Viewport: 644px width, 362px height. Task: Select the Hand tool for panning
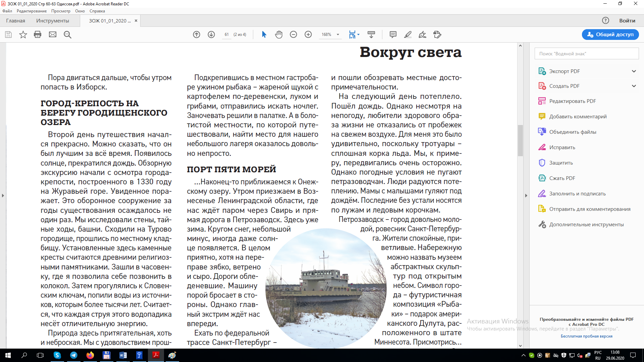click(x=279, y=34)
